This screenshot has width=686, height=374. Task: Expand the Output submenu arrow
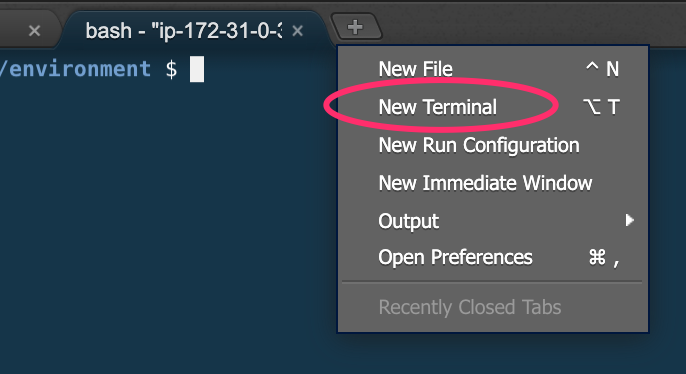click(630, 220)
